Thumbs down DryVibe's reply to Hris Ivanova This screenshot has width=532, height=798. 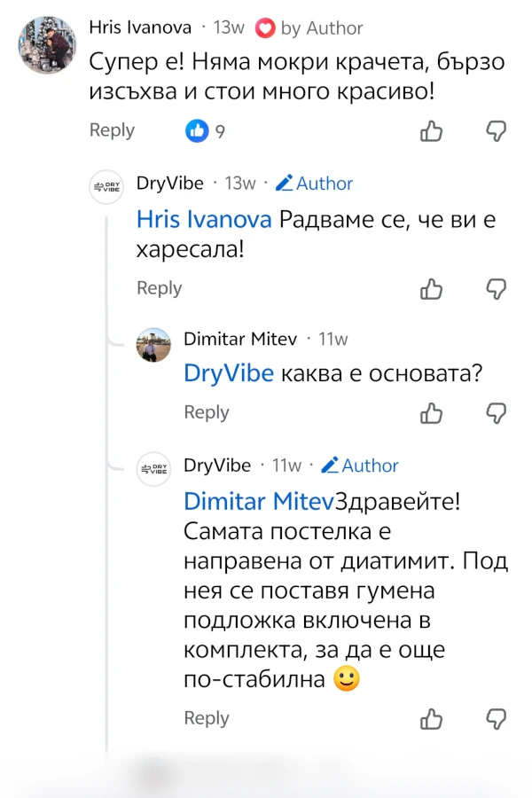pos(497,288)
